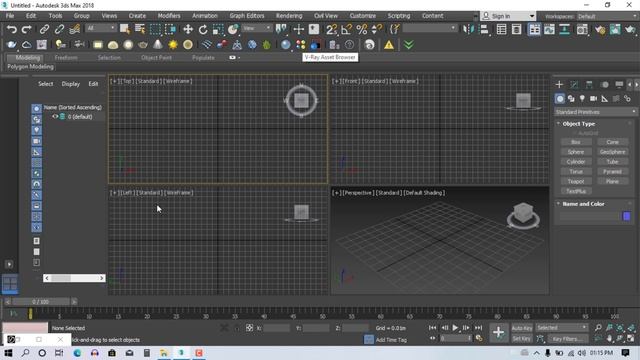The width and height of the screenshot is (640, 360).
Task: Open the Workspaces Default dropdown
Action: pyautogui.click(x=607, y=16)
